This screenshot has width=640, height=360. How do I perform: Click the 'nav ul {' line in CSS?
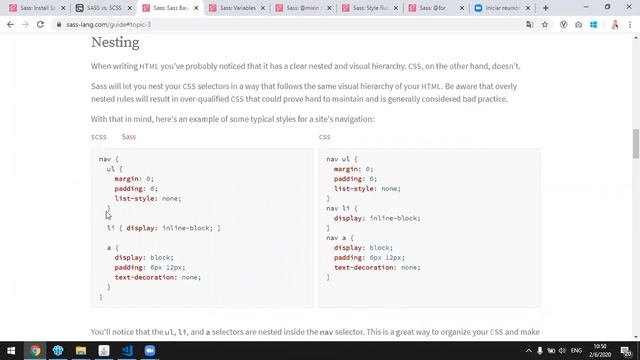342,159
